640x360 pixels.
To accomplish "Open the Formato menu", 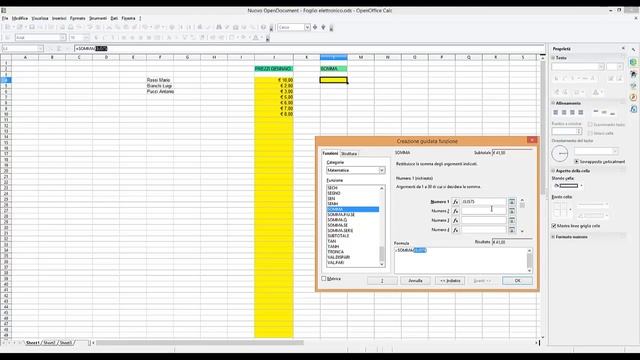I will [x=78, y=18].
